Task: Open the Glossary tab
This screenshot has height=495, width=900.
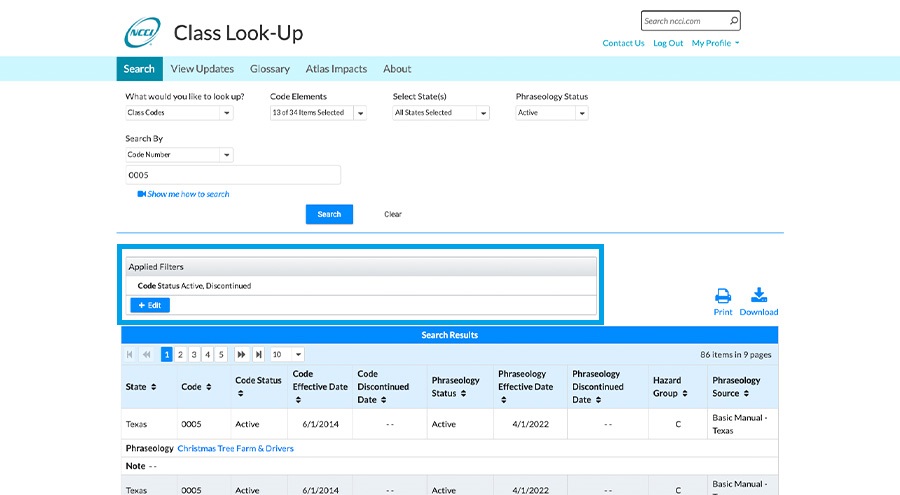Action: [270, 69]
